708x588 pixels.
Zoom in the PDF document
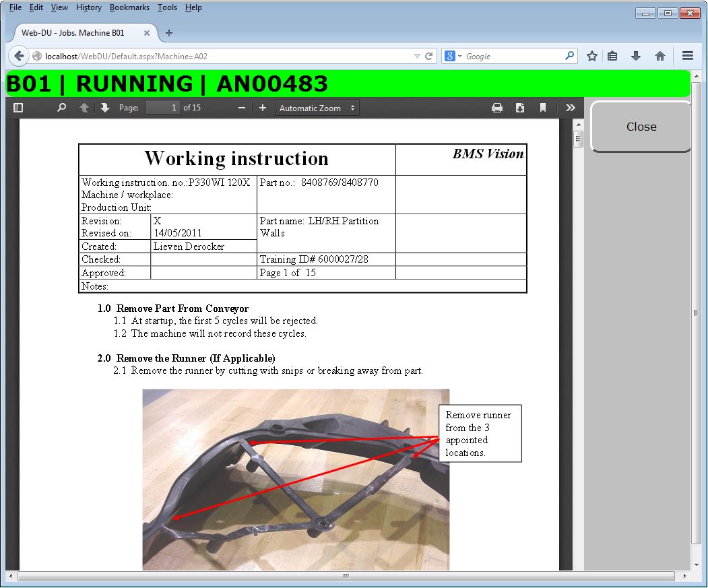click(x=263, y=108)
